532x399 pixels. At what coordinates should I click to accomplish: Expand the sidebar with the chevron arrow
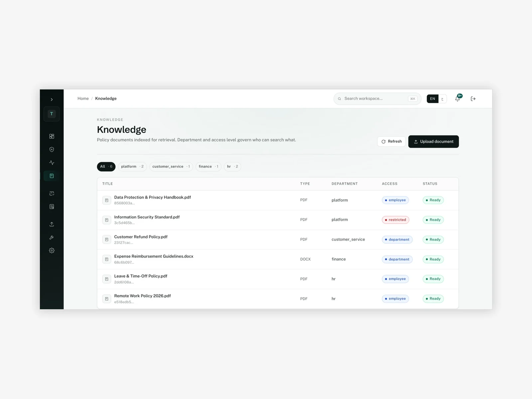point(52,99)
